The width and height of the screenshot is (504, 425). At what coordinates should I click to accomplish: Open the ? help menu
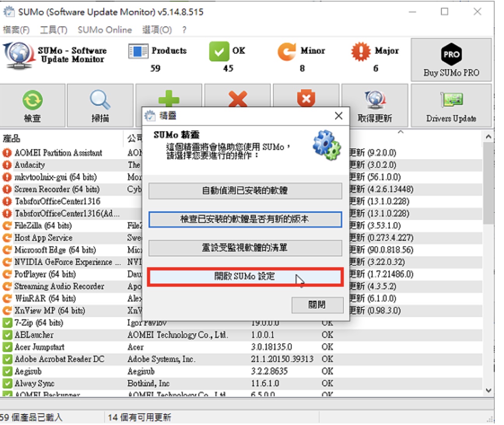[x=184, y=30]
